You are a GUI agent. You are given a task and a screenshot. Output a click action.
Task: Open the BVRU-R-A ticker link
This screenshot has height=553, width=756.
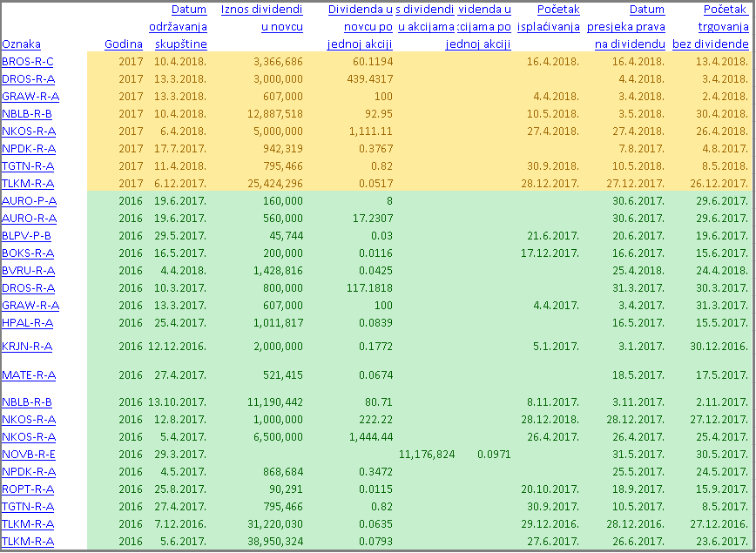point(28,271)
